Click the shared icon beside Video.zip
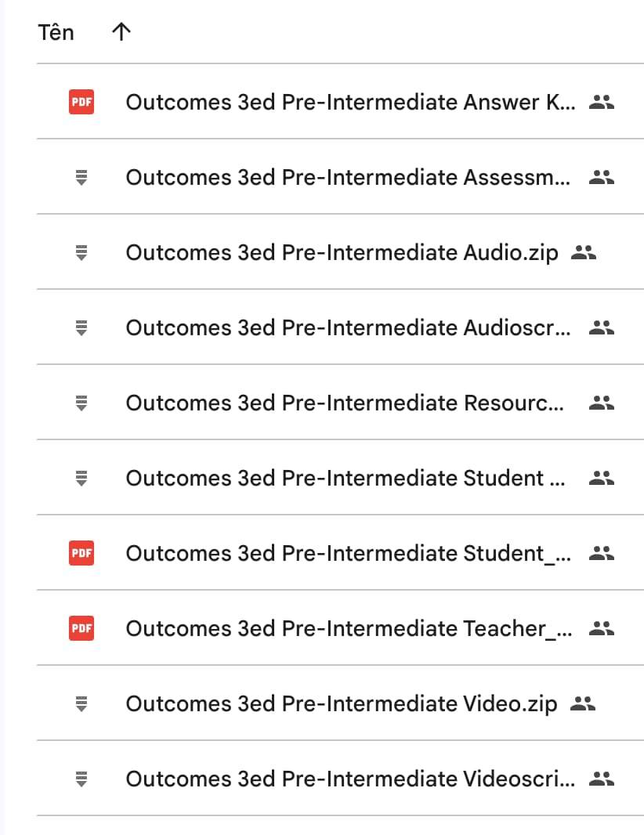 point(583,704)
